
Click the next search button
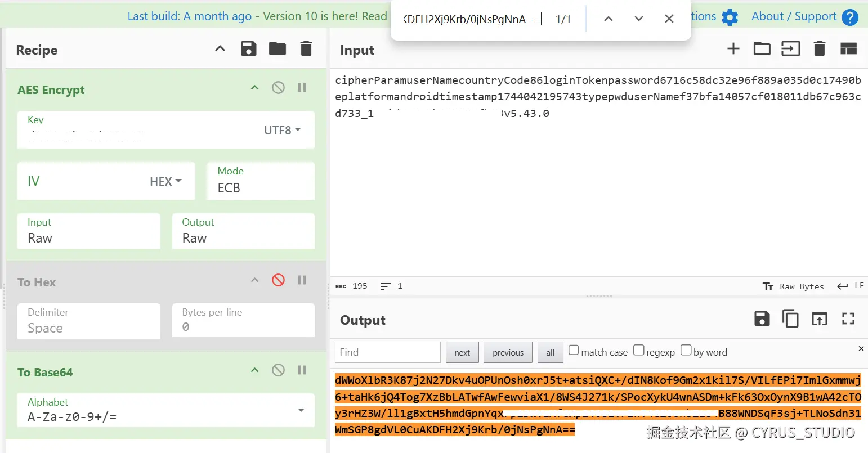pyautogui.click(x=462, y=353)
